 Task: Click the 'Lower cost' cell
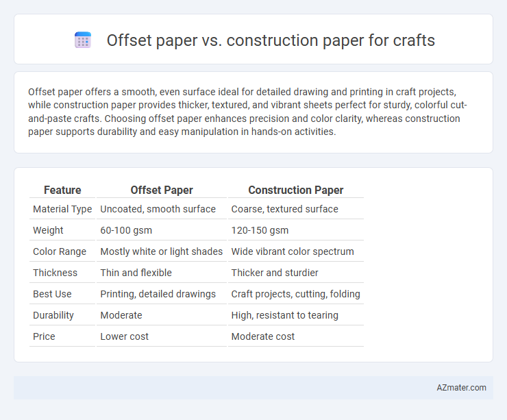point(162,336)
